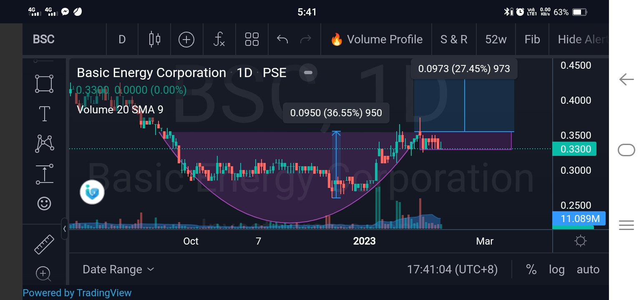Select the ruler measurement tool

[43, 244]
